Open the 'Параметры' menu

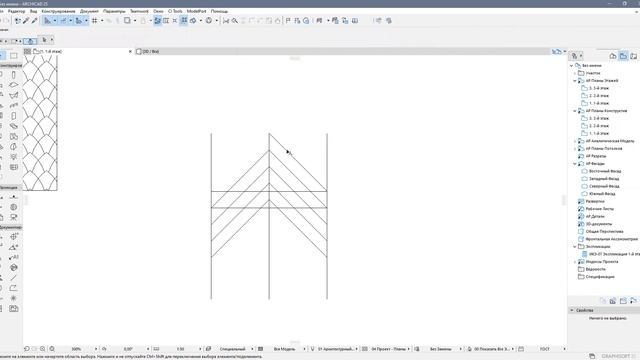pos(114,11)
